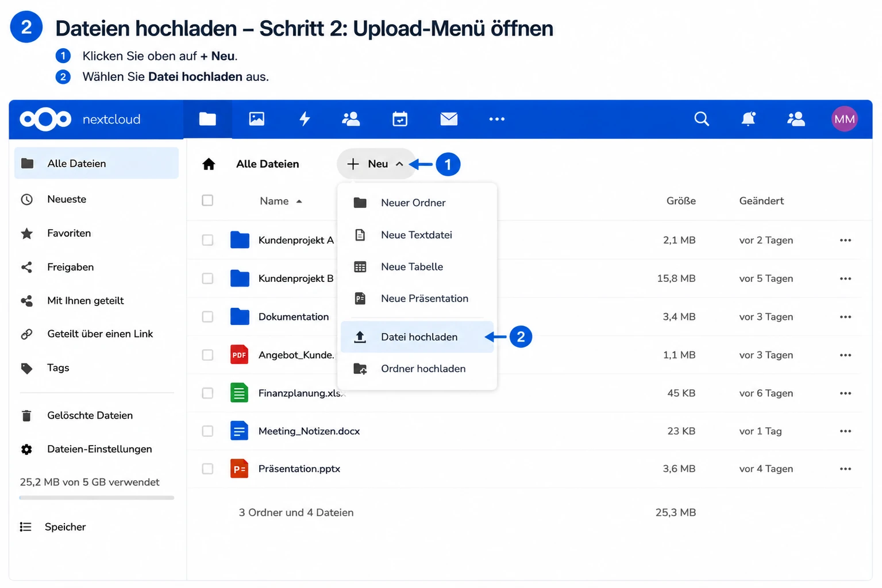This screenshot has height=588, width=882.
Task: Click the '15,8 MB' size cell
Action: point(676,278)
